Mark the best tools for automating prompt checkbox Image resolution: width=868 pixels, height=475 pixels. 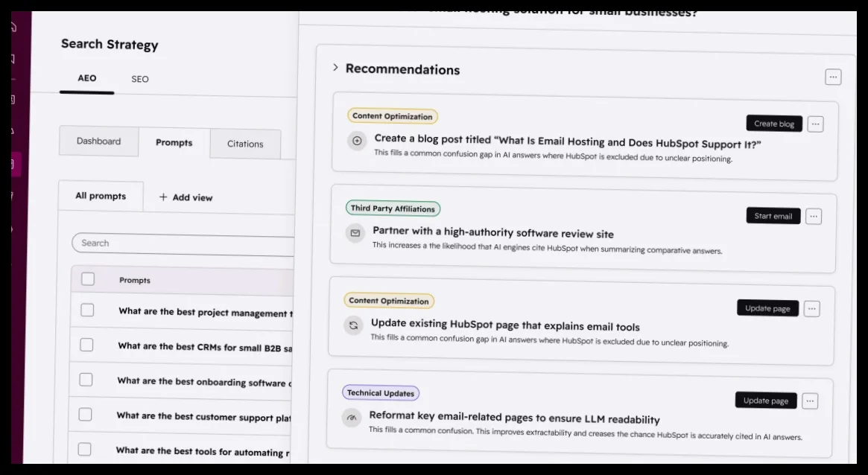(85, 450)
